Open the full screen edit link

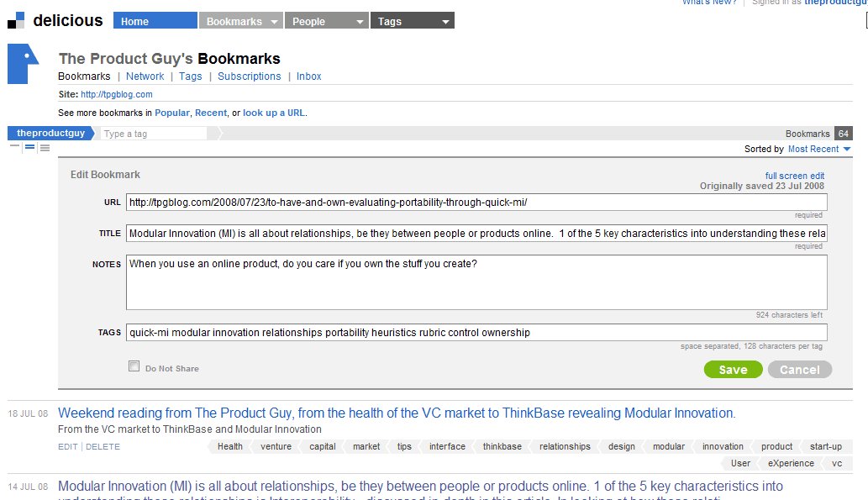coord(794,176)
